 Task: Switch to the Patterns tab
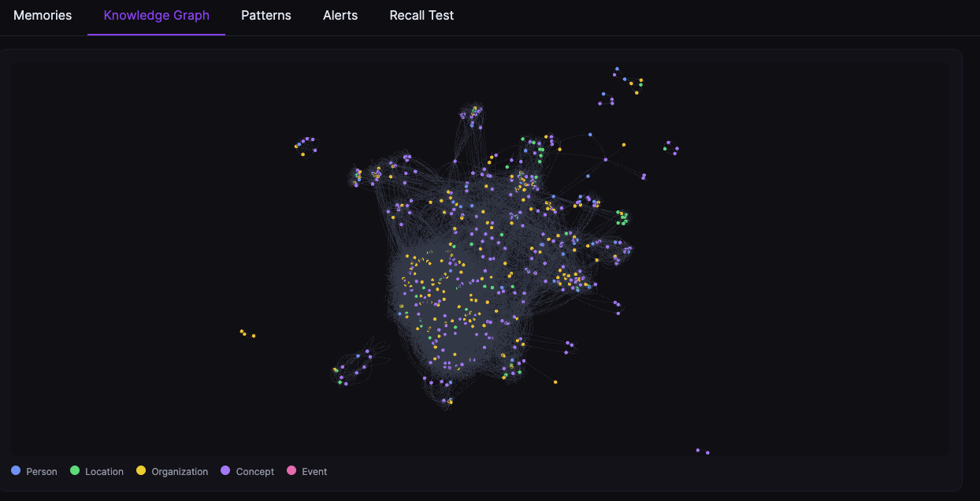click(266, 16)
